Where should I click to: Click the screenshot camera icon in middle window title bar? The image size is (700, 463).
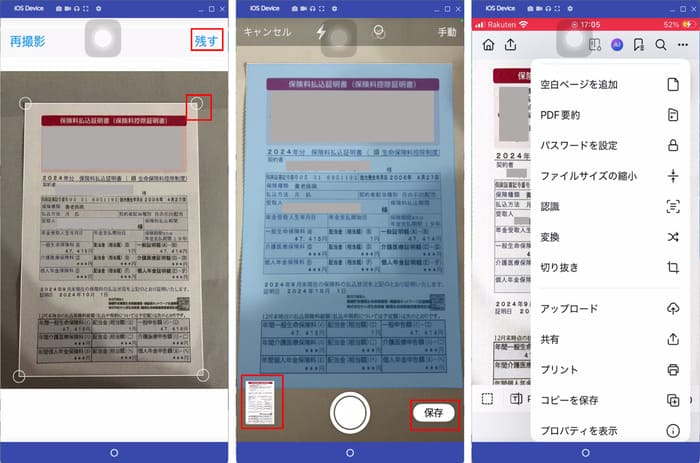[295, 8]
